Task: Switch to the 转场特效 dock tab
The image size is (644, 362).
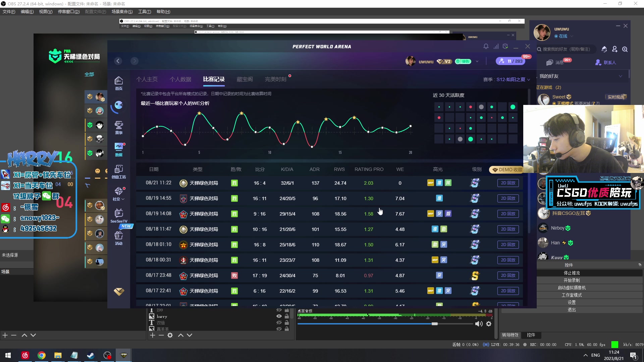Action: (x=510, y=335)
